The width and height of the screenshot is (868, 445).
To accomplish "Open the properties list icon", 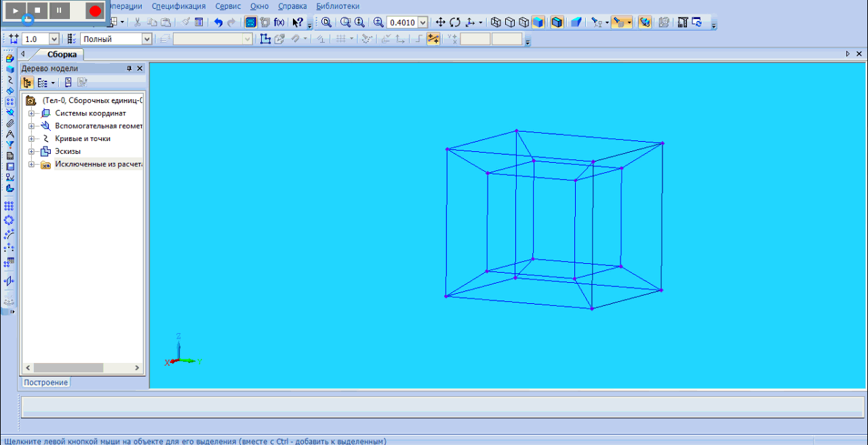I will click(199, 22).
